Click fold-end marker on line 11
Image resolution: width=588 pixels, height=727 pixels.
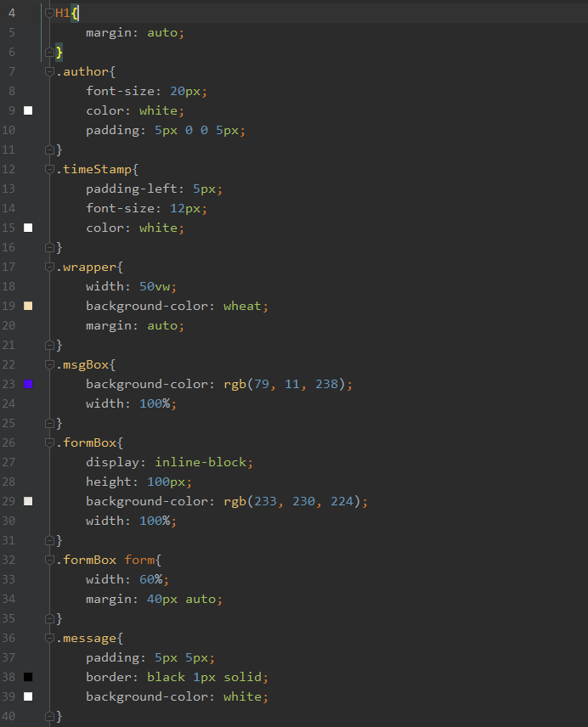click(49, 149)
